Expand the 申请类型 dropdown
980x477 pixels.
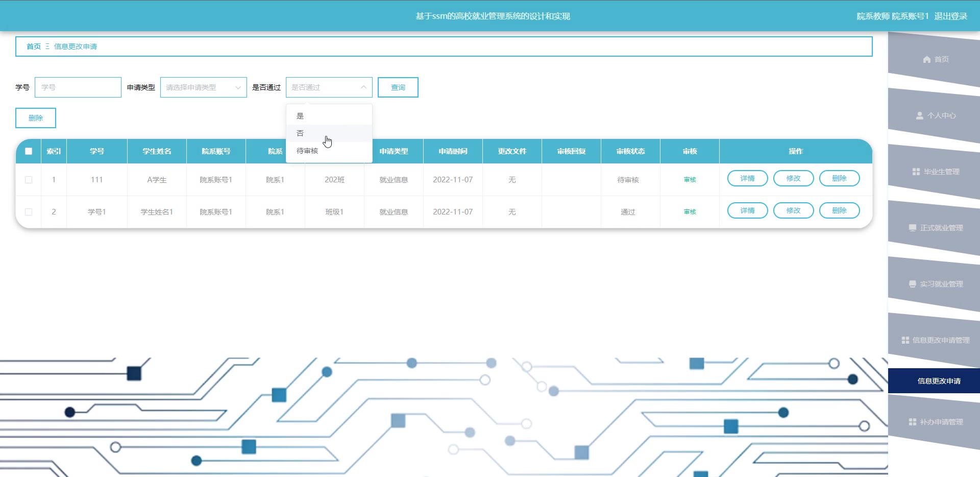(x=204, y=87)
